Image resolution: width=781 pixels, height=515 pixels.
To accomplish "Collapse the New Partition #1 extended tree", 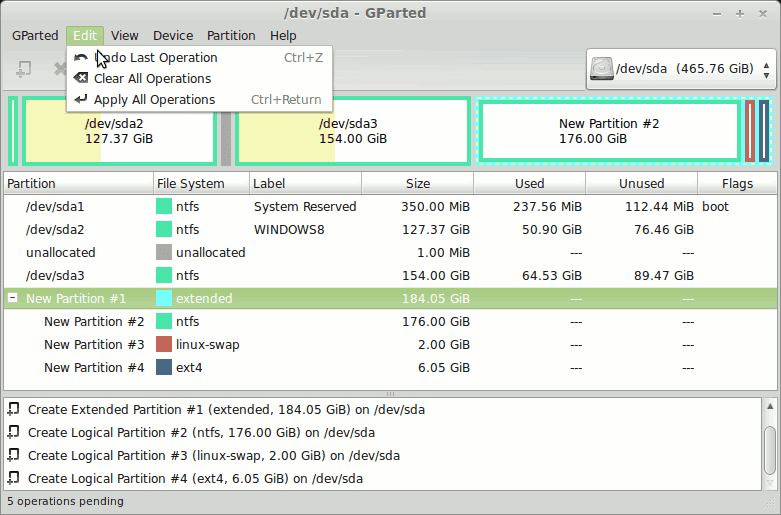I will click(x=13, y=298).
